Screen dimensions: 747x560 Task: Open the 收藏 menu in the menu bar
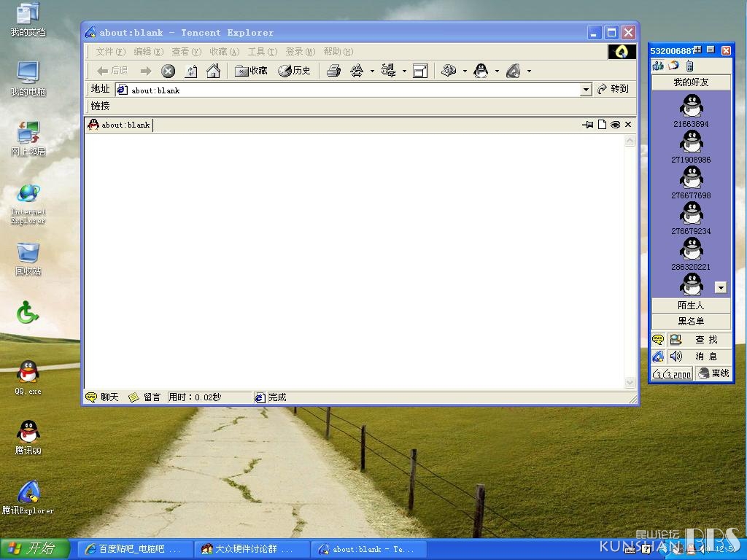click(225, 52)
